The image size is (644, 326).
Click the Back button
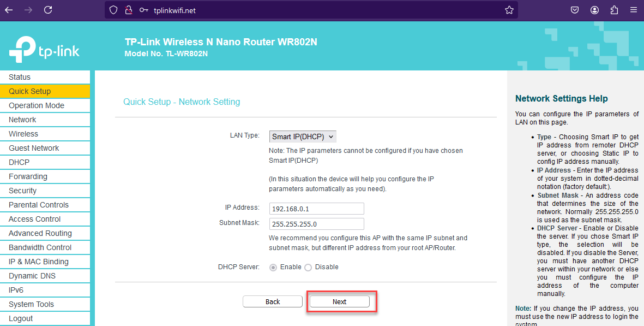(x=272, y=301)
